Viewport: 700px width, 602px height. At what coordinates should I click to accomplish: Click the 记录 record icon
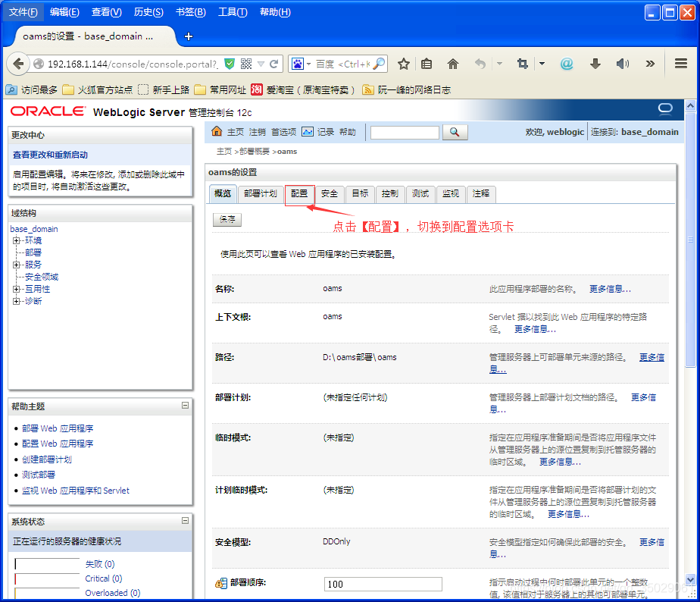coord(308,132)
